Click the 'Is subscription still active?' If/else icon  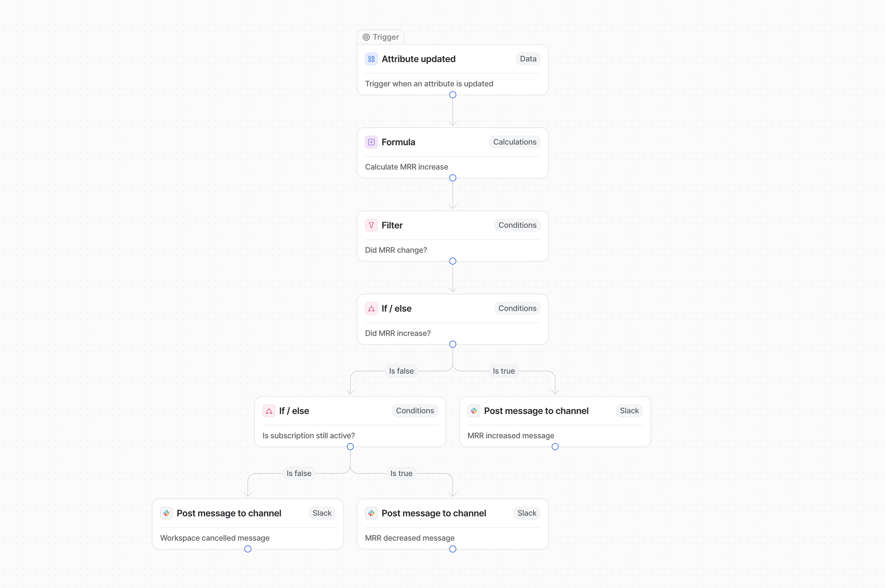pos(269,411)
